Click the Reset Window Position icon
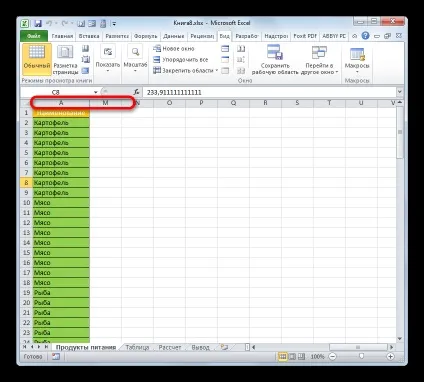 [x=241, y=71]
